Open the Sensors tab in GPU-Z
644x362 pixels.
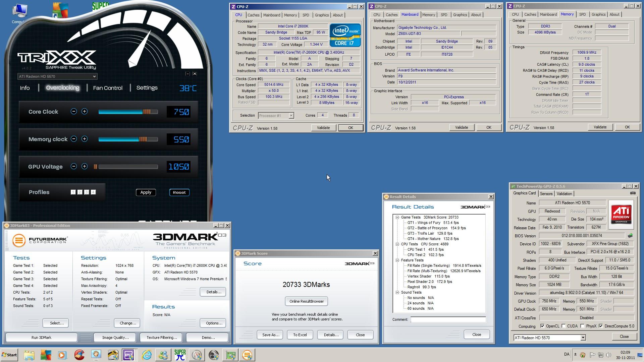(x=546, y=194)
